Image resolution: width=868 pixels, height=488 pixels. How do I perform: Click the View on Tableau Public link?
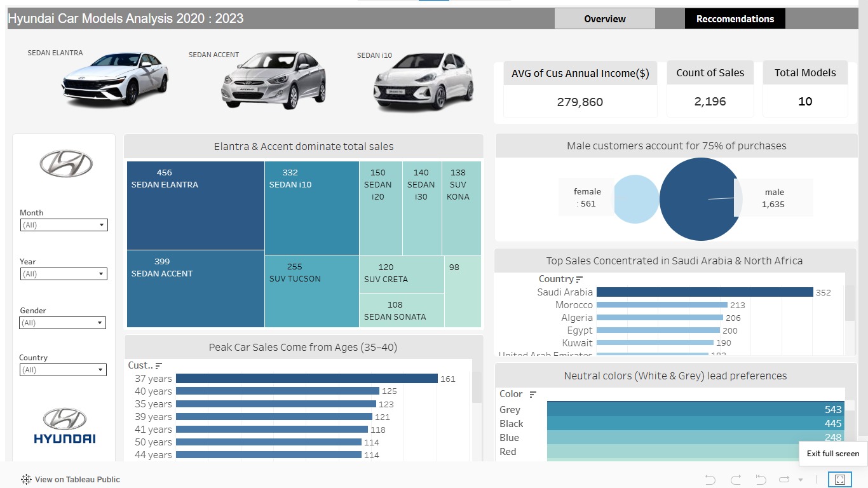pyautogui.click(x=78, y=480)
